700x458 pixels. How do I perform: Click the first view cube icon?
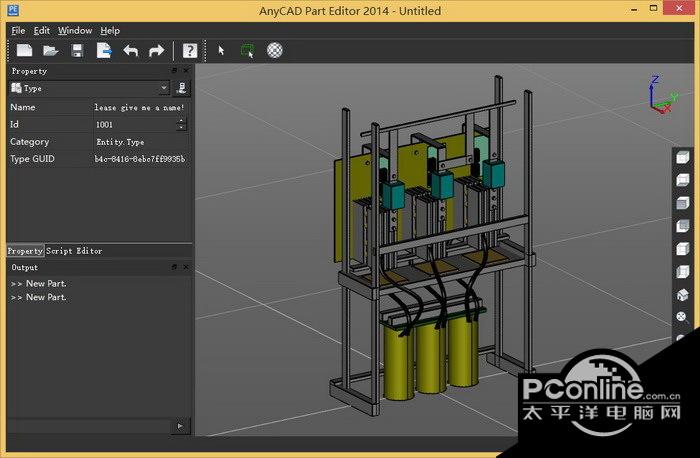683,158
